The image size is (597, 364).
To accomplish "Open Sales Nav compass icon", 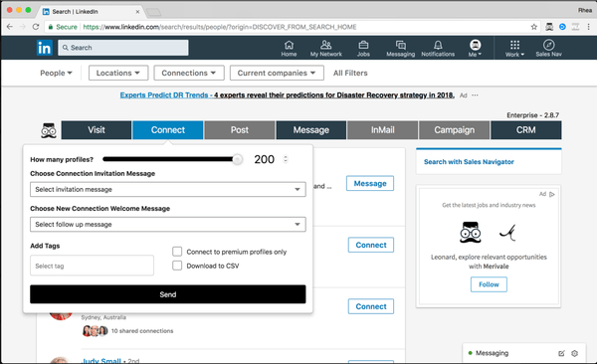I will [548, 49].
